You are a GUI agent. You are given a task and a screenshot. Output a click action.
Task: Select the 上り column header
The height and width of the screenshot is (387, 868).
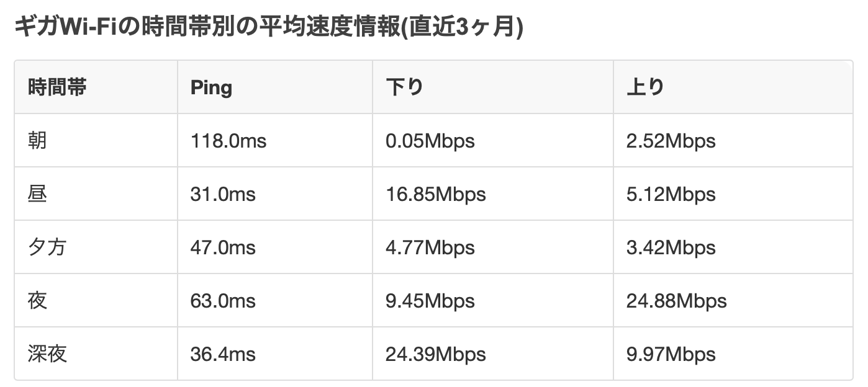(645, 87)
